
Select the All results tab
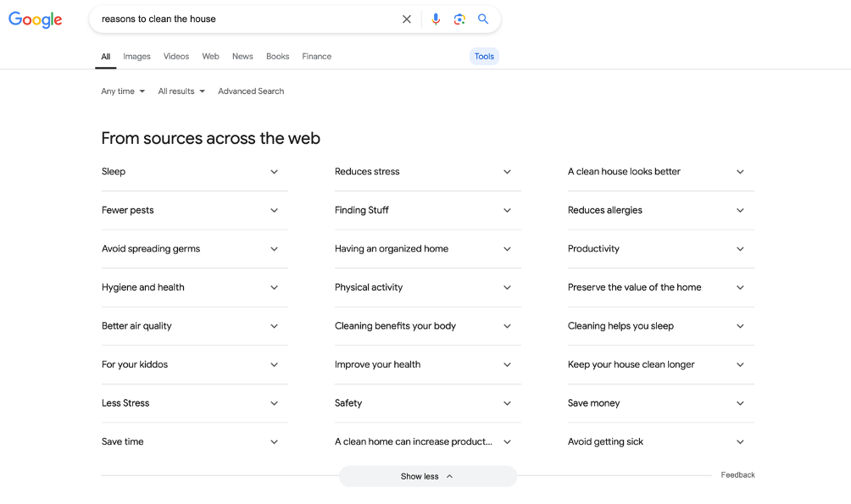coord(106,57)
